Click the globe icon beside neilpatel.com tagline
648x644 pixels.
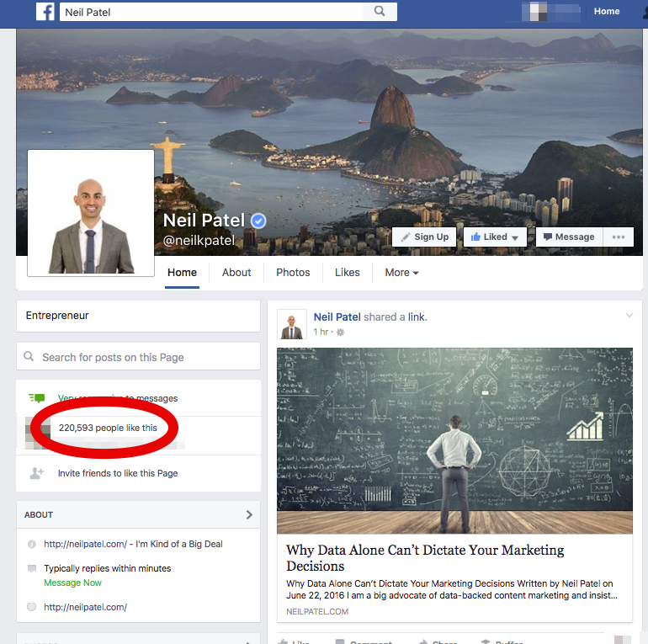coord(31,544)
